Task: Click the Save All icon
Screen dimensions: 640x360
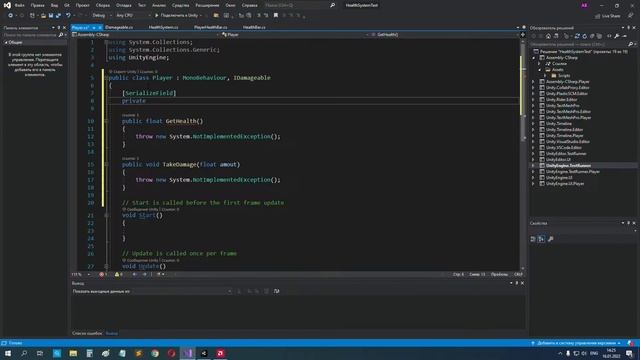Action: pos(58,16)
